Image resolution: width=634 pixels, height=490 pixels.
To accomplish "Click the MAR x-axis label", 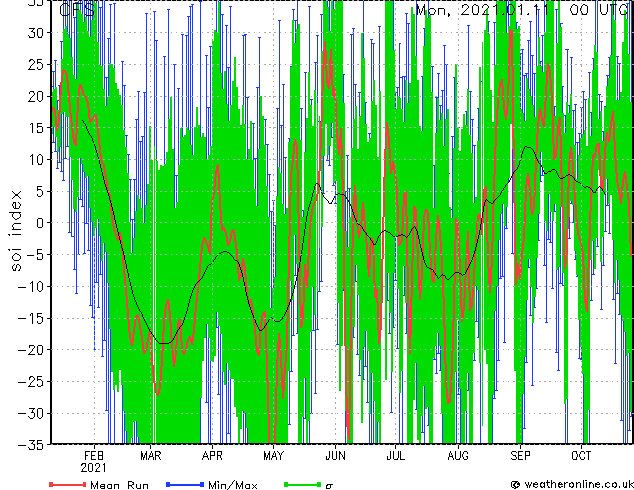I will [x=151, y=456].
